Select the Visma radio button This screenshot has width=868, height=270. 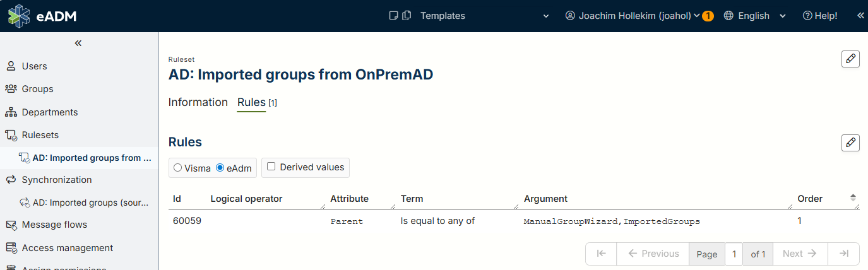coord(178,168)
